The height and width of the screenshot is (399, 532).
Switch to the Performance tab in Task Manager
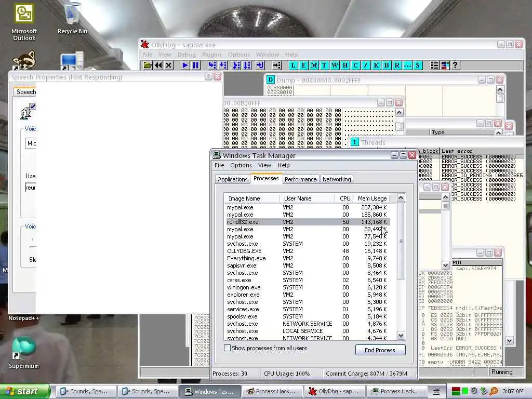tap(301, 179)
